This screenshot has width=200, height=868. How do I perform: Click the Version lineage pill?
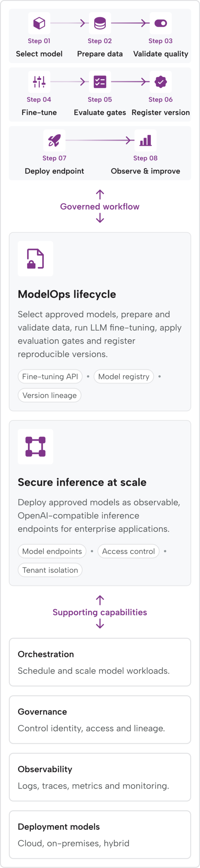(50, 395)
